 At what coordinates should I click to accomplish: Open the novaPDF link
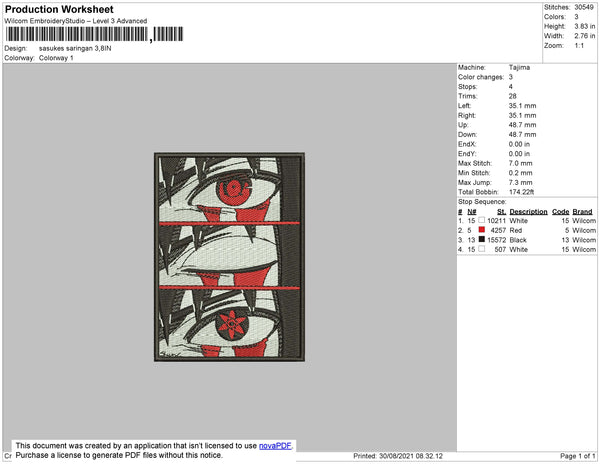coord(275,446)
